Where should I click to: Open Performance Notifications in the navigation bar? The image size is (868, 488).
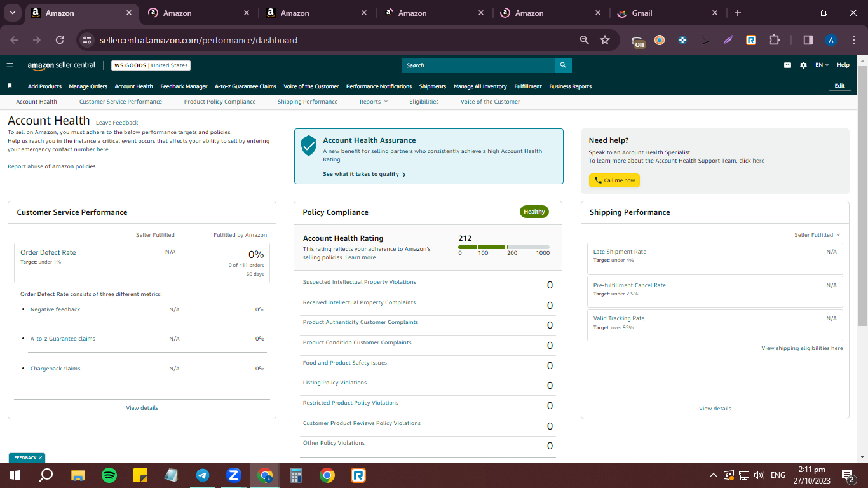379,86
